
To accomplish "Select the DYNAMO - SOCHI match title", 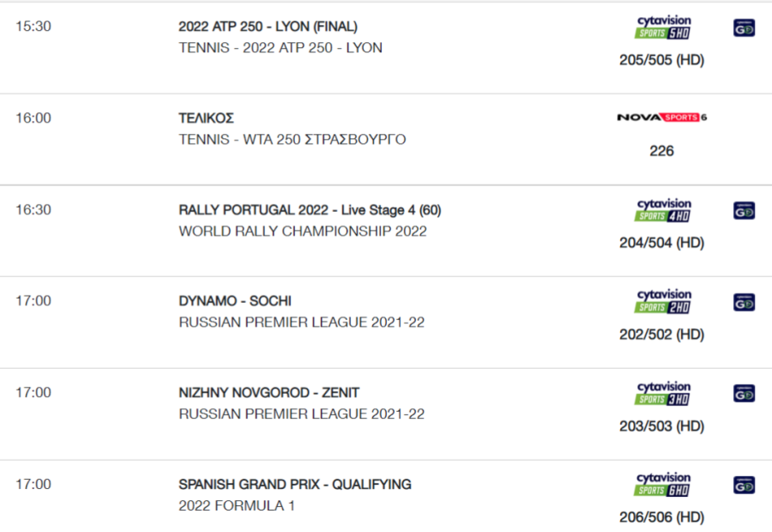I will (x=235, y=301).
